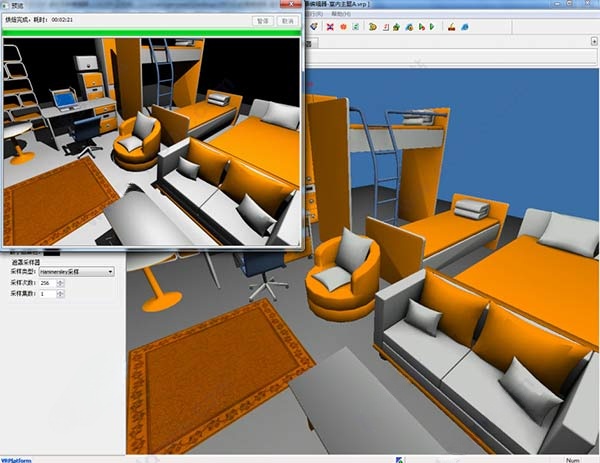Viewport: 600px width, 463px height.
Task: Click the orange round toolbar icon
Action: (x=343, y=27)
